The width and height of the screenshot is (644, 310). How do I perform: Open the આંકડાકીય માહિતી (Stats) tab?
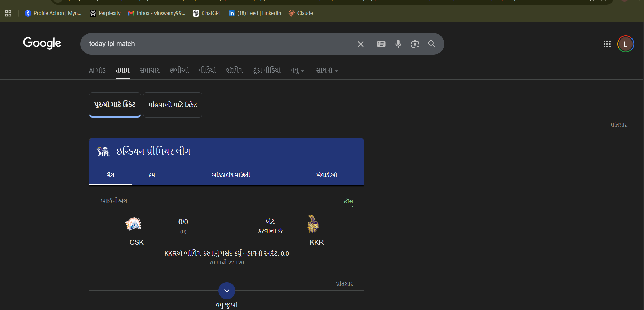(x=231, y=175)
